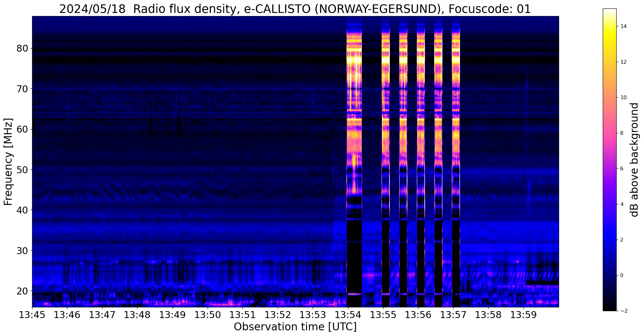The image size is (644, 336).
Task: Click the 13:49 time tick label
Action: 172,315
